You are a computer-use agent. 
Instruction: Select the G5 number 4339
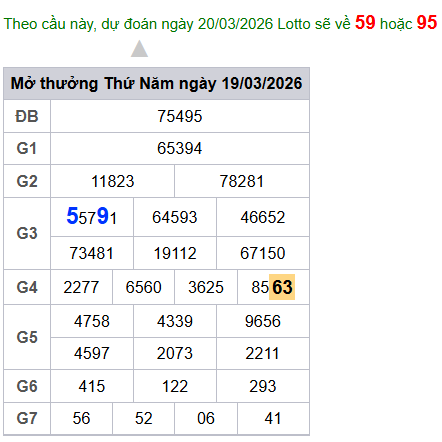tap(175, 321)
